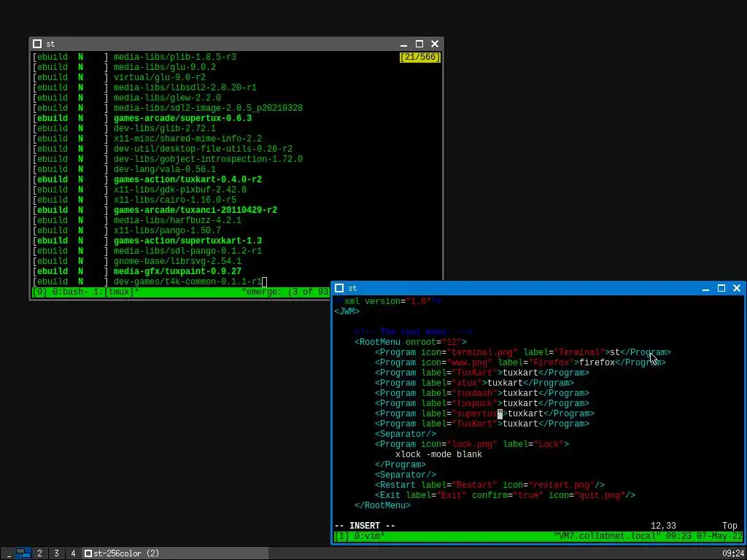Click the media-libs/harfbuzz-4.2.1 line
The image size is (747, 560).
tap(177, 220)
